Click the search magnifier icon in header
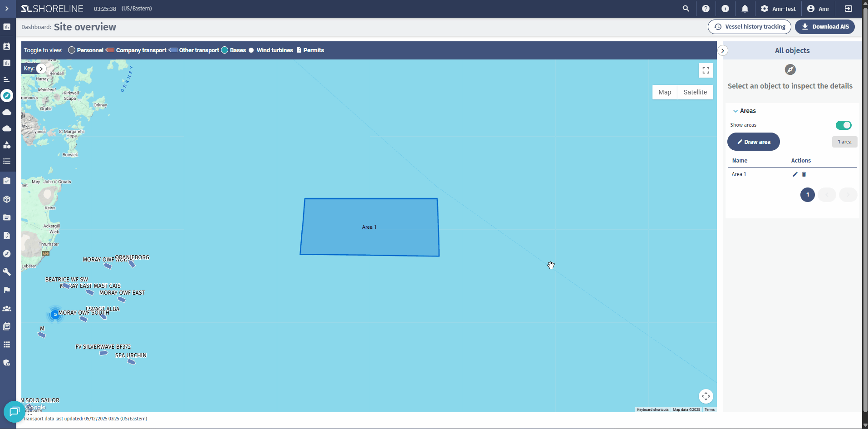The image size is (868, 429). point(686,9)
